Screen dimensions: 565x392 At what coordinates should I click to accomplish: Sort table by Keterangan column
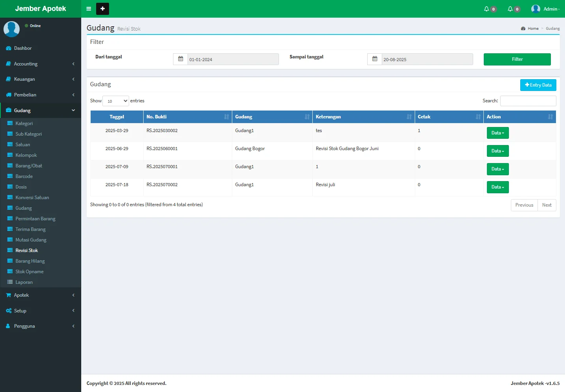pyautogui.click(x=363, y=117)
